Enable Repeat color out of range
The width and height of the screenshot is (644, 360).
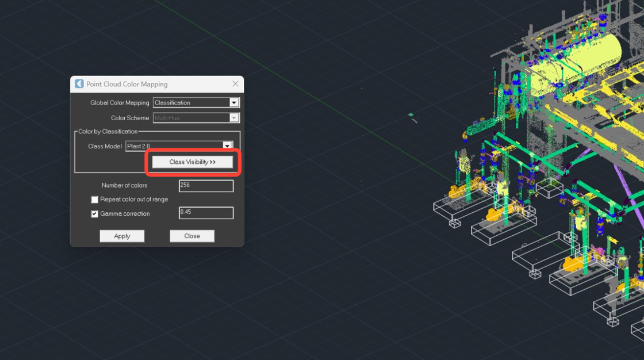click(94, 200)
